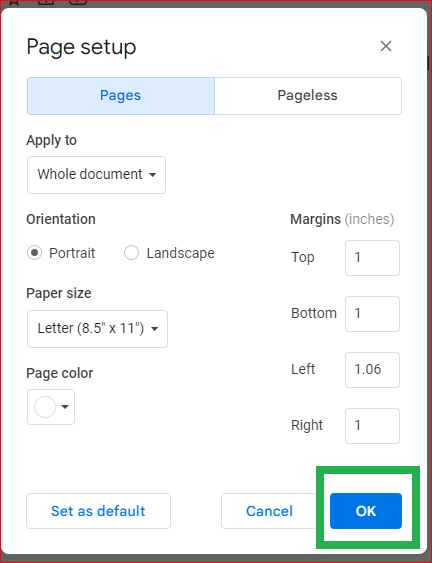Open the Letter paper size dropdown

97,329
